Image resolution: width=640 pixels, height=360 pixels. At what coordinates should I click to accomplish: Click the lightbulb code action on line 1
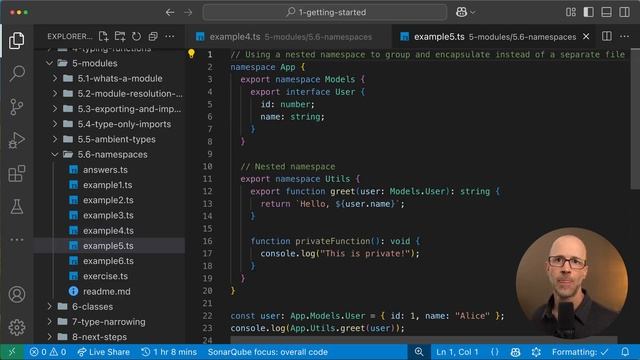click(191, 53)
